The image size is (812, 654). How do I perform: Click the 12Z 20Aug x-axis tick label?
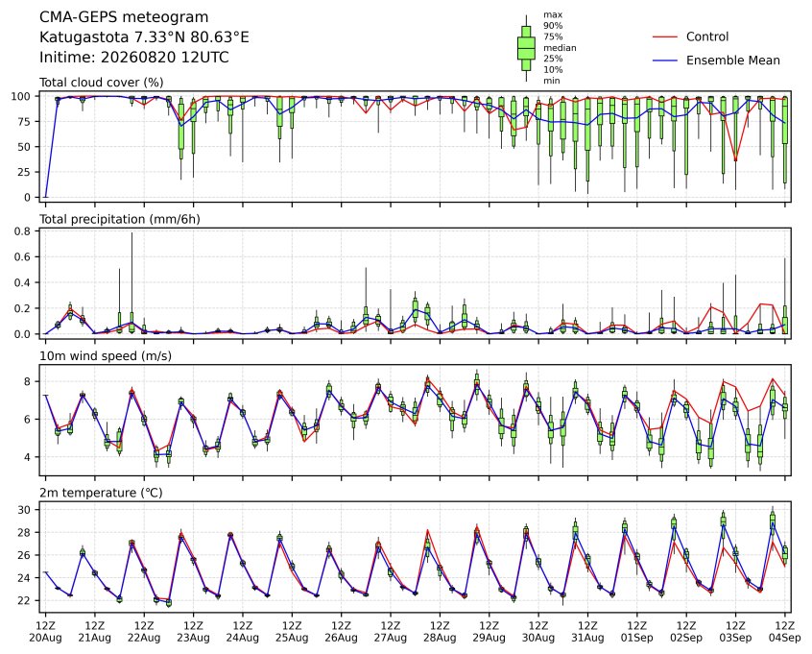45,632
